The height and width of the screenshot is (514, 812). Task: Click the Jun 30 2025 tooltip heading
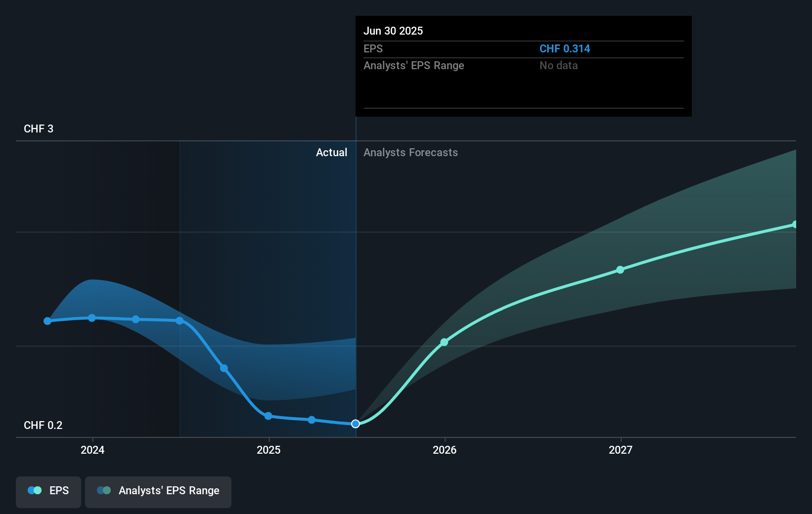coord(394,30)
